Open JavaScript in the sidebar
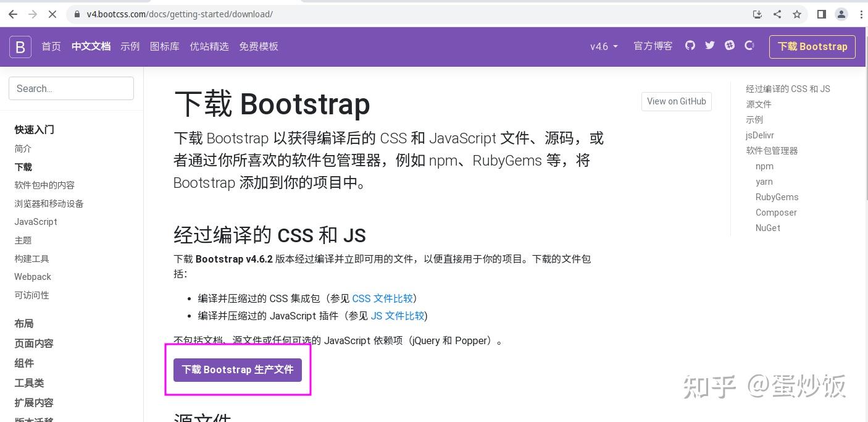 coord(36,222)
